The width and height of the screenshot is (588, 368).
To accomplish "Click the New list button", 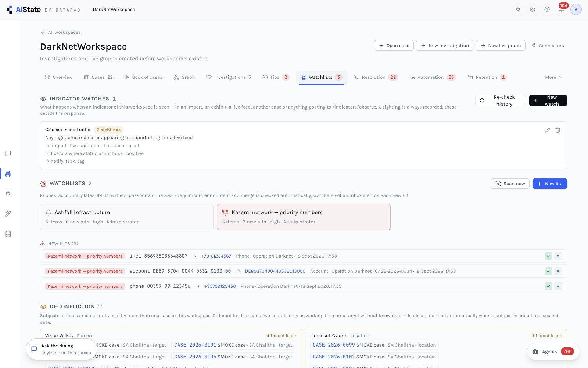I will (550, 184).
